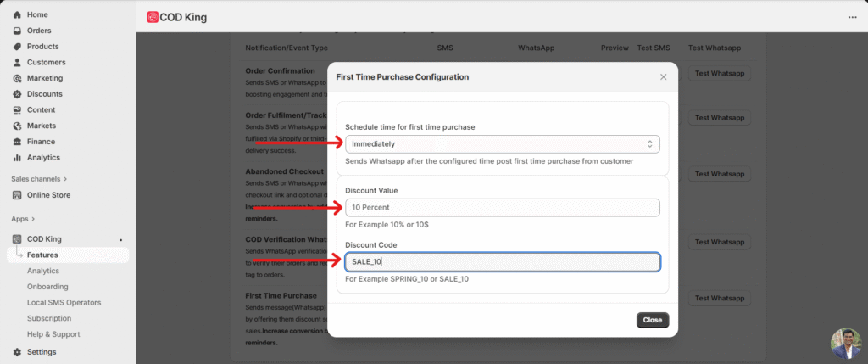Open Settings gear icon in sidebar
Screen dimensions: 868x364
point(17,352)
